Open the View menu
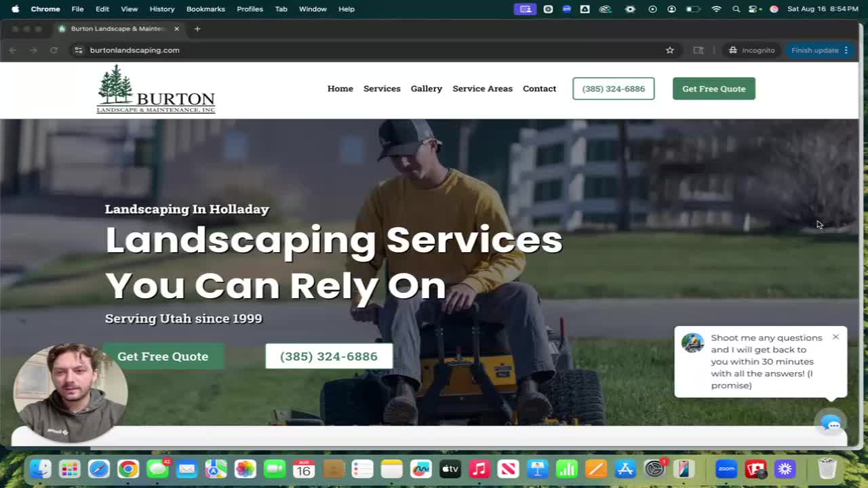The image size is (868, 488). click(x=130, y=9)
